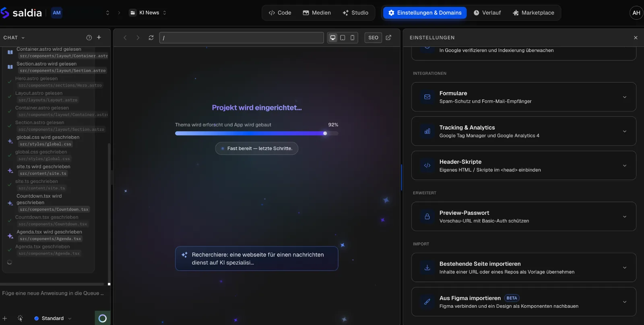Image resolution: width=644 pixels, height=325 pixels.
Task: Open the Marketplace link
Action: (x=533, y=12)
